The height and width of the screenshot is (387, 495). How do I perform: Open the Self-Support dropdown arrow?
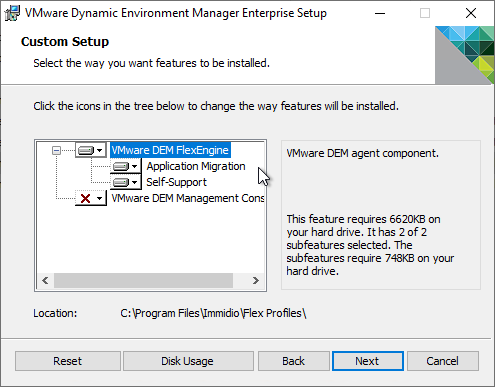pyautogui.click(x=135, y=182)
